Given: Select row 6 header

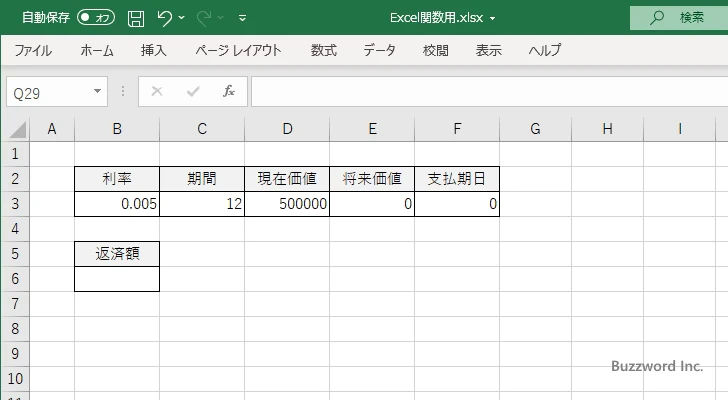Looking at the screenshot, I should pos(15,279).
